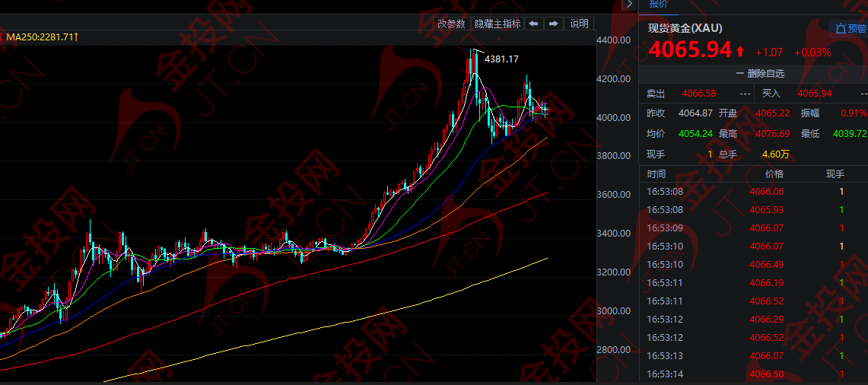Viewport: 868px width, 385px height.
Task: Switch to the 报价 tab
Action: [658, 5]
